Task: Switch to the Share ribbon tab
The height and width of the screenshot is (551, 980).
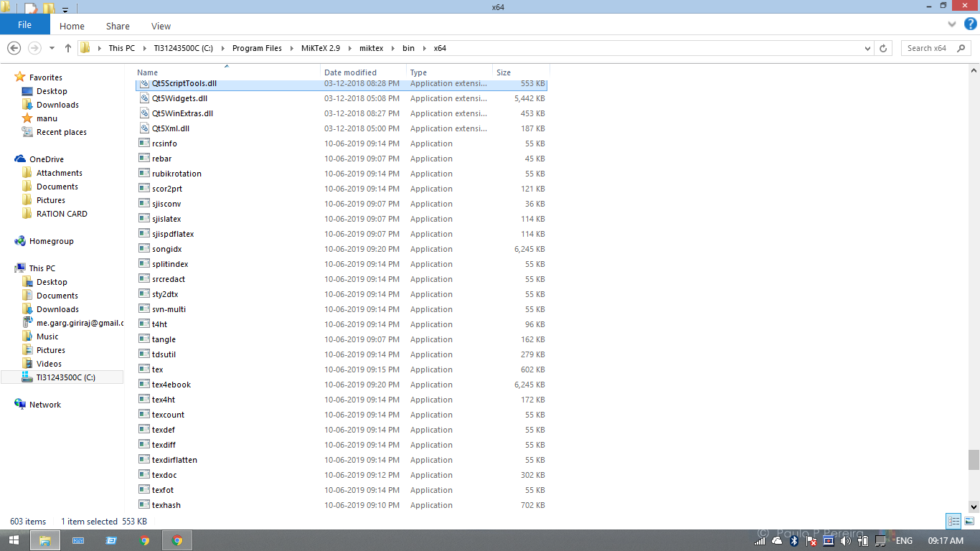Action: tap(118, 26)
